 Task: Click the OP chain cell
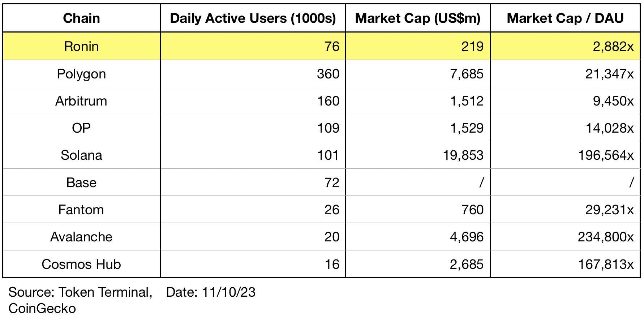(81, 128)
